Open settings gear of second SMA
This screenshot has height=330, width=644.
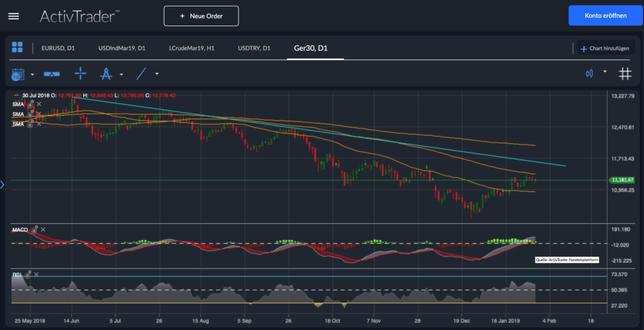pyautogui.click(x=31, y=114)
